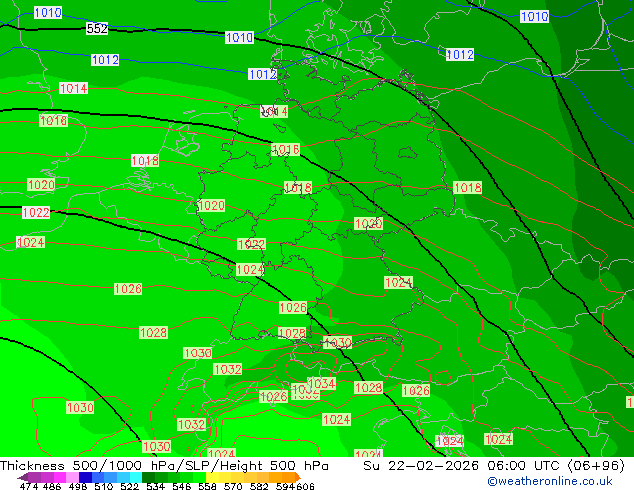Viewport: 634px width, 490px height.
Task: Click the black 552 height contour label
Action: coord(97,29)
